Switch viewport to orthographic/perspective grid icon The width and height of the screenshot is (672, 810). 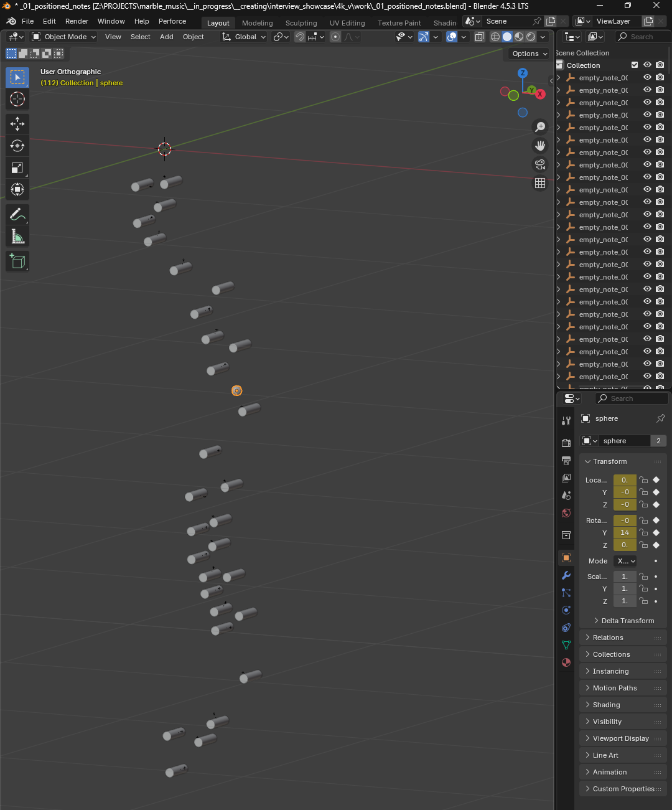540,183
